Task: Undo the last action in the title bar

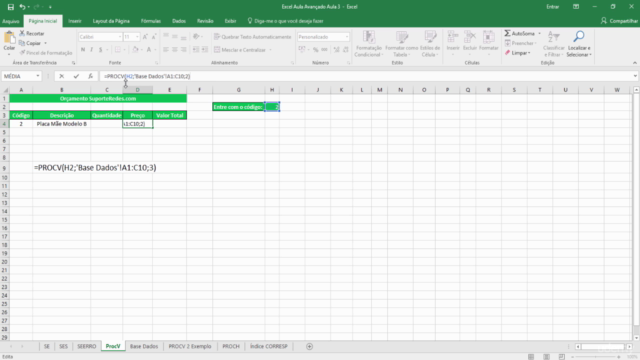Action: point(22,7)
